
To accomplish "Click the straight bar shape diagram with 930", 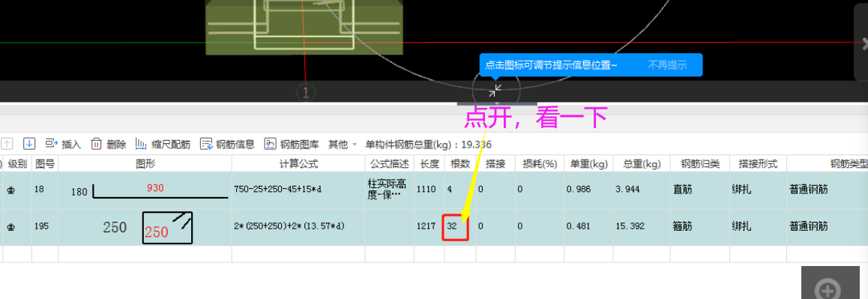I will coord(150,191).
